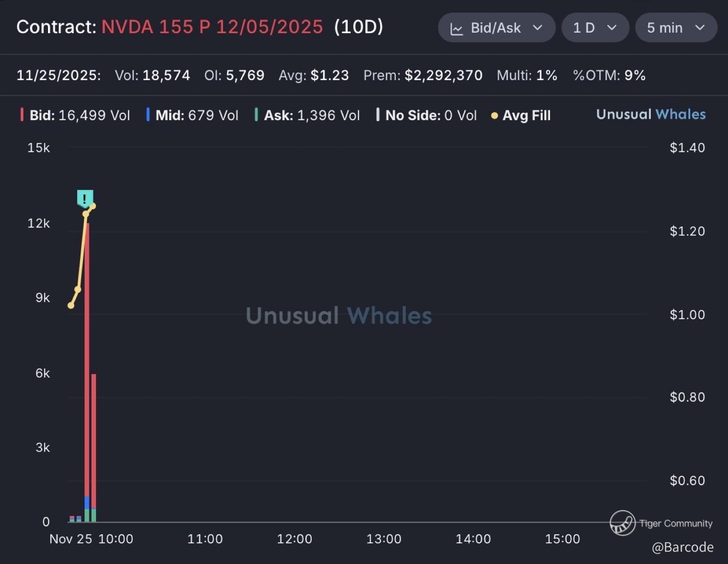Click the last Avg Fill line point
Image resolution: width=728 pixels, height=564 pixels.
(x=92, y=206)
